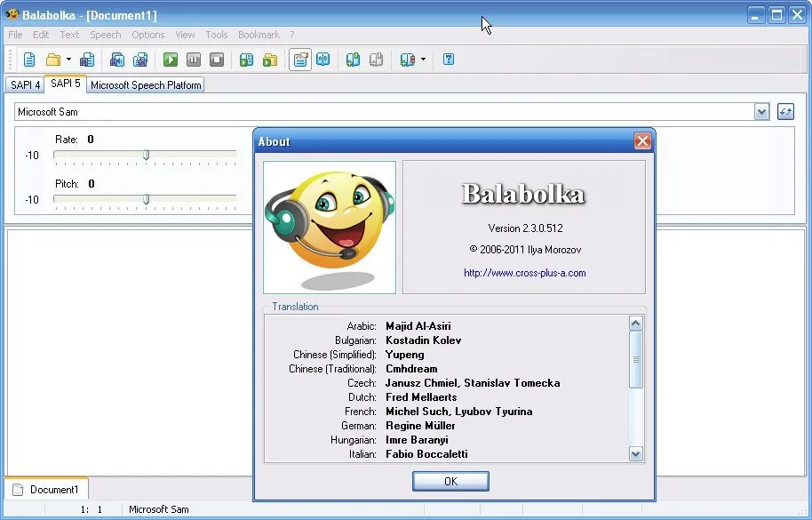Screen dimensions: 812x520
Task: Click the Rate slider thumb
Action: [x=146, y=155]
